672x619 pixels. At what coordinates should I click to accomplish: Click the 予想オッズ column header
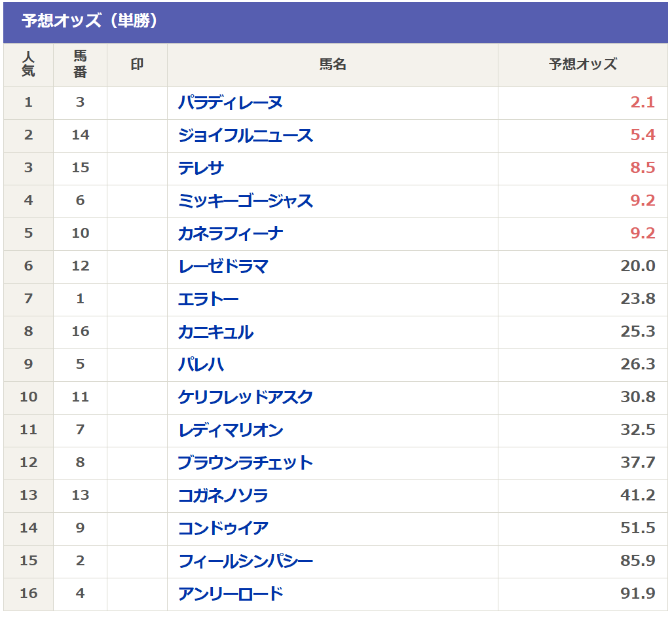(582, 65)
